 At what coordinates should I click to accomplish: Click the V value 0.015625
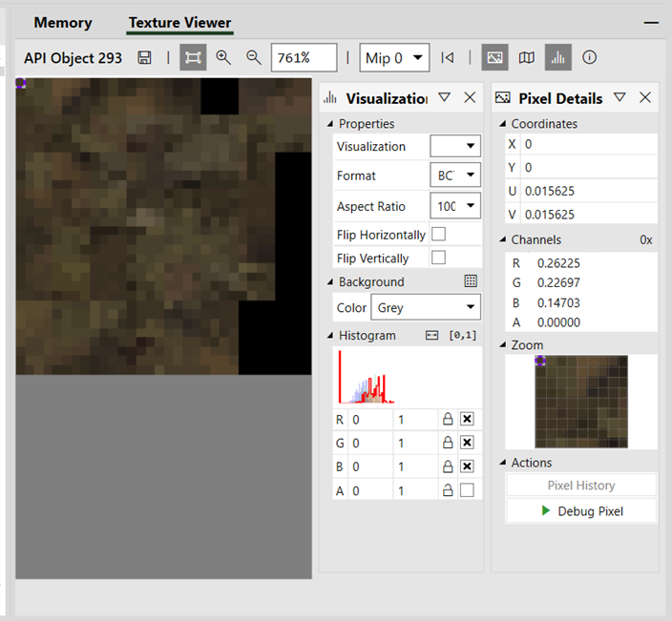tap(550, 214)
